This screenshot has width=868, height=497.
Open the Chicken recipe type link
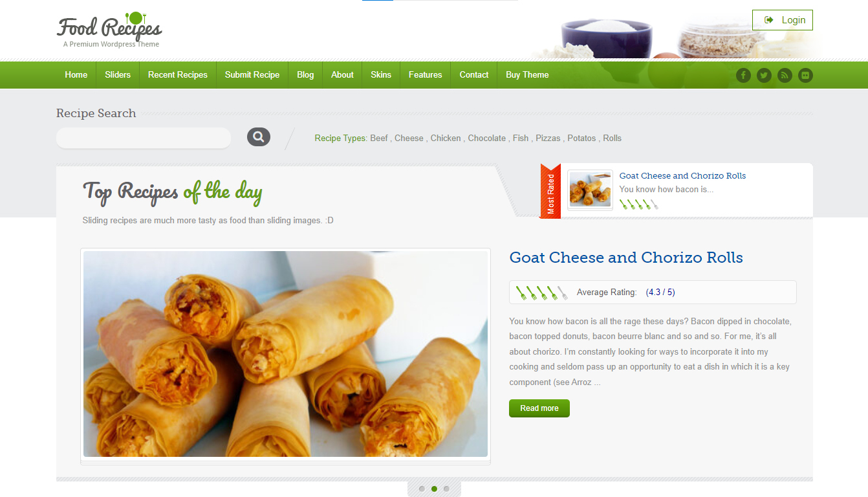pyautogui.click(x=446, y=138)
